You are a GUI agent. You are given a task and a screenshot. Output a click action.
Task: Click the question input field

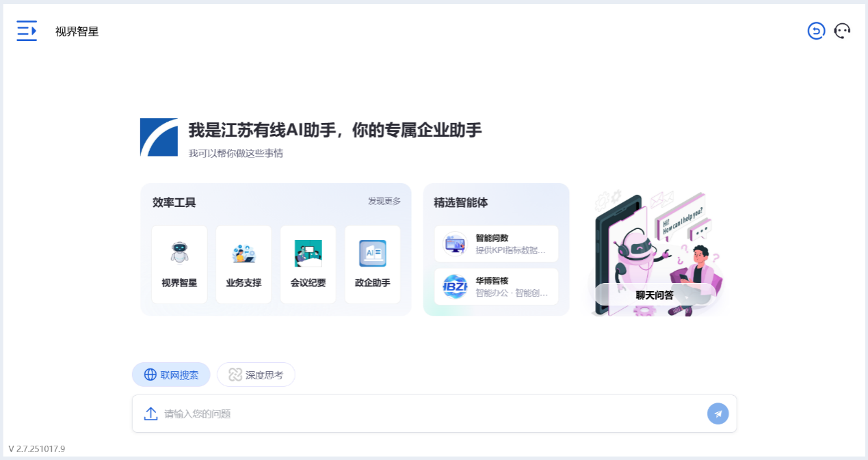coord(431,414)
